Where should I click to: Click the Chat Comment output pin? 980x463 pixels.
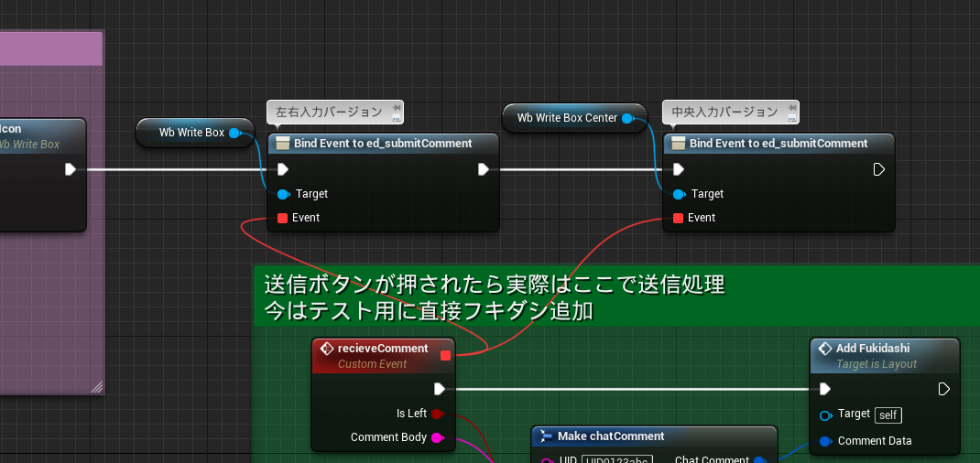[x=760, y=460]
